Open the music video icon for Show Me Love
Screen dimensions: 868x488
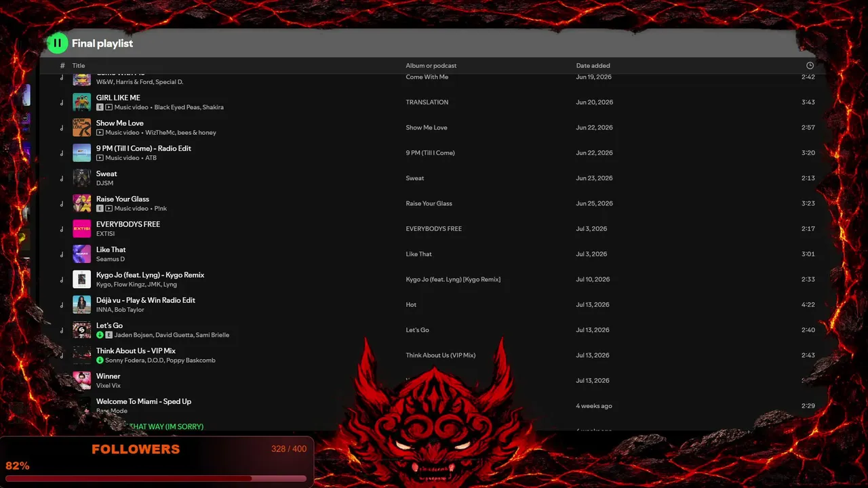(x=100, y=133)
